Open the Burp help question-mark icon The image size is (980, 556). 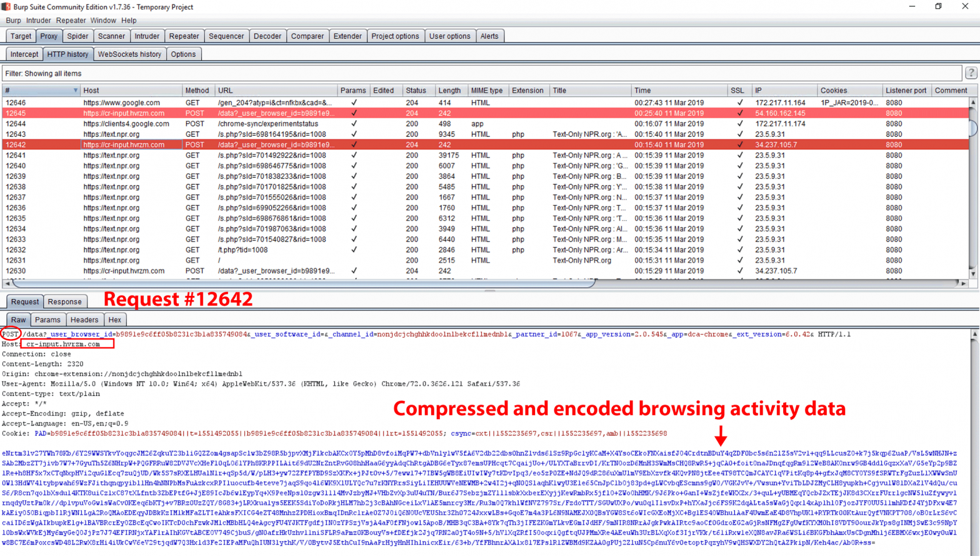click(971, 73)
